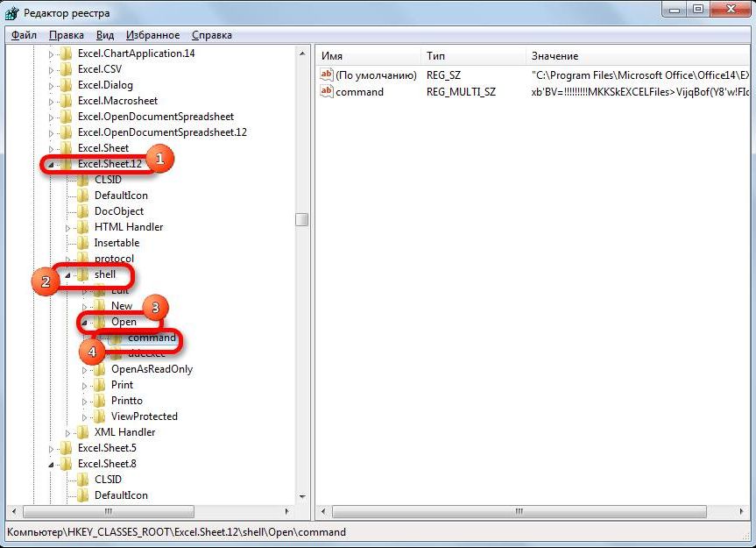
Task: Expand the ViewProtected key
Action: tap(85, 417)
